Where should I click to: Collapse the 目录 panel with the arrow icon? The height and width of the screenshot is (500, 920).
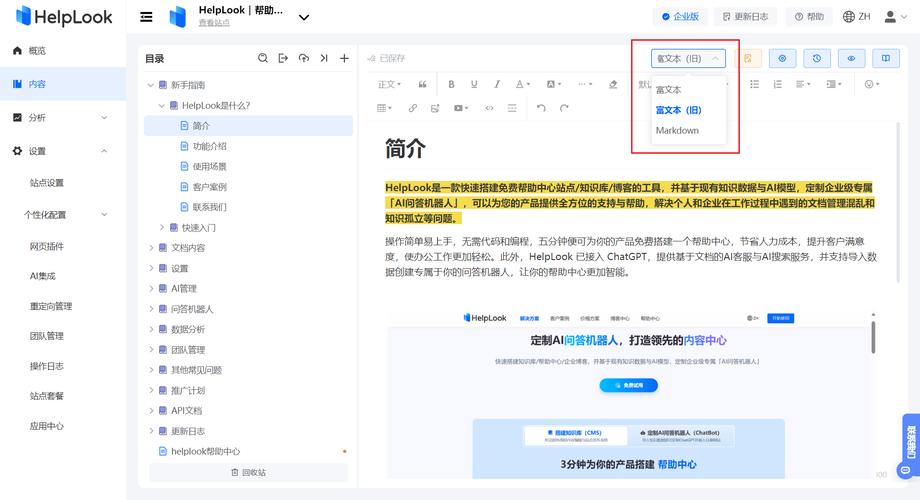(x=324, y=58)
